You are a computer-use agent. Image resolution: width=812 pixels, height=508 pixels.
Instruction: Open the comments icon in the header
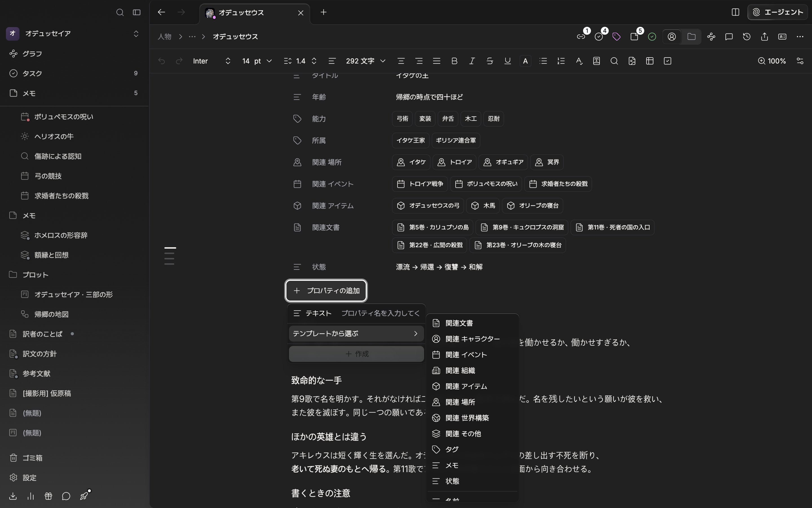729,37
